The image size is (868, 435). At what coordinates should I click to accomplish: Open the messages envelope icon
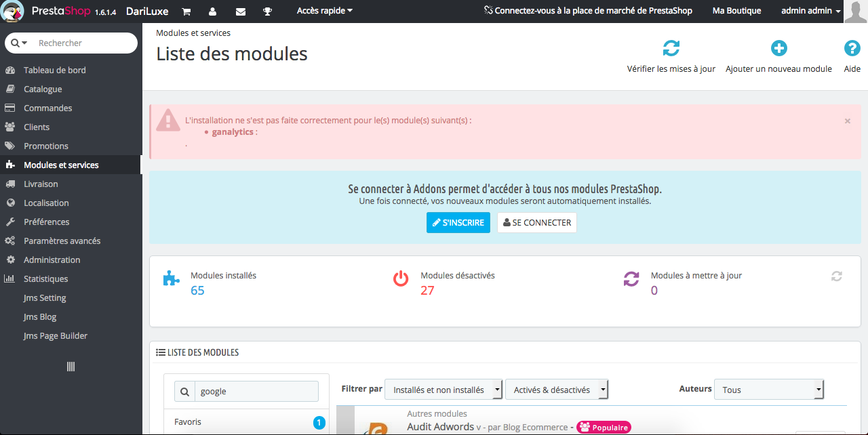click(240, 12)
